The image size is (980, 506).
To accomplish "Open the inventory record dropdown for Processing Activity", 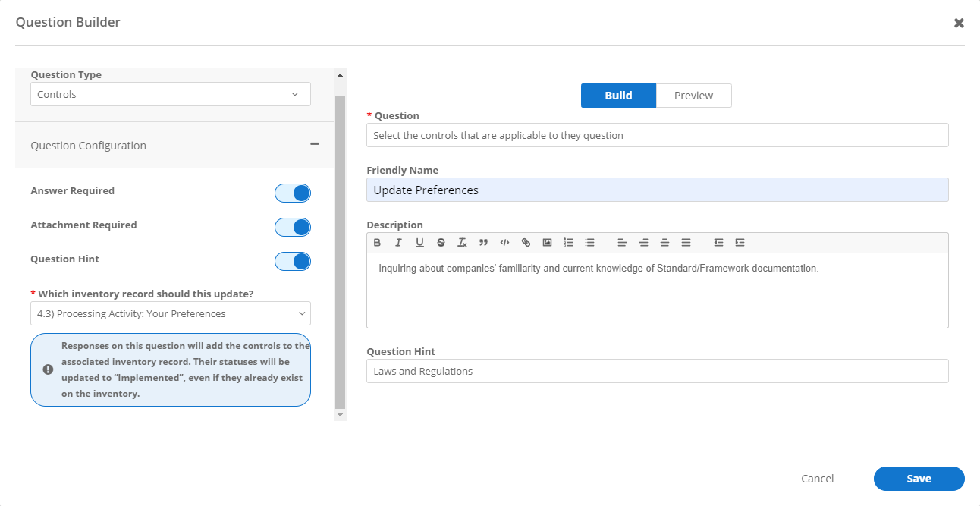I will point(170,313).
